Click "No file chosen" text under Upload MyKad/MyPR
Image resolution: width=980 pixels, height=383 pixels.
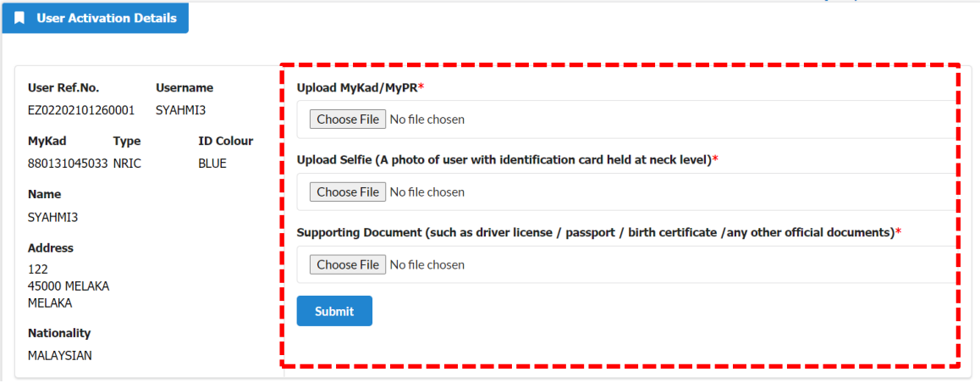427,119
